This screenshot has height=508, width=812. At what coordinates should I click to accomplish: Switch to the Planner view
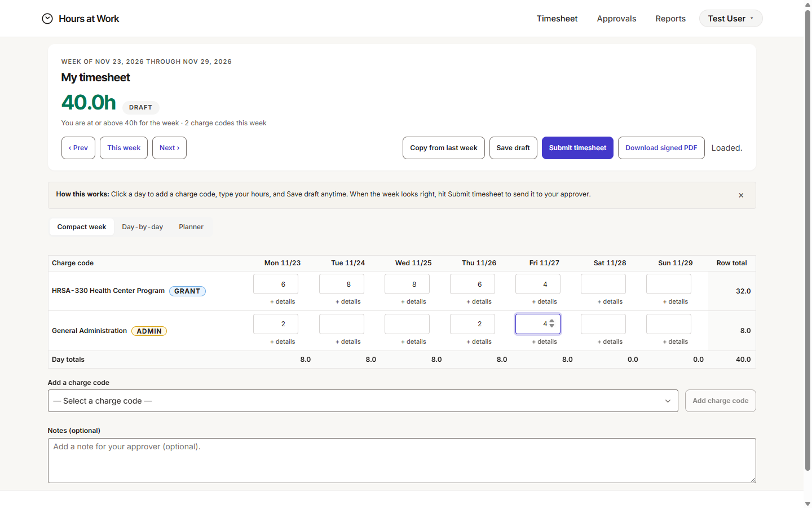191,227
